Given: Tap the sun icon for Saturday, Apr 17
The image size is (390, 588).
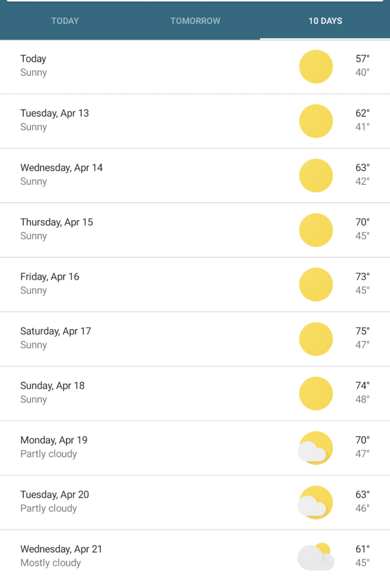Looking at the screenshot, I should click(x=316, y=339).
